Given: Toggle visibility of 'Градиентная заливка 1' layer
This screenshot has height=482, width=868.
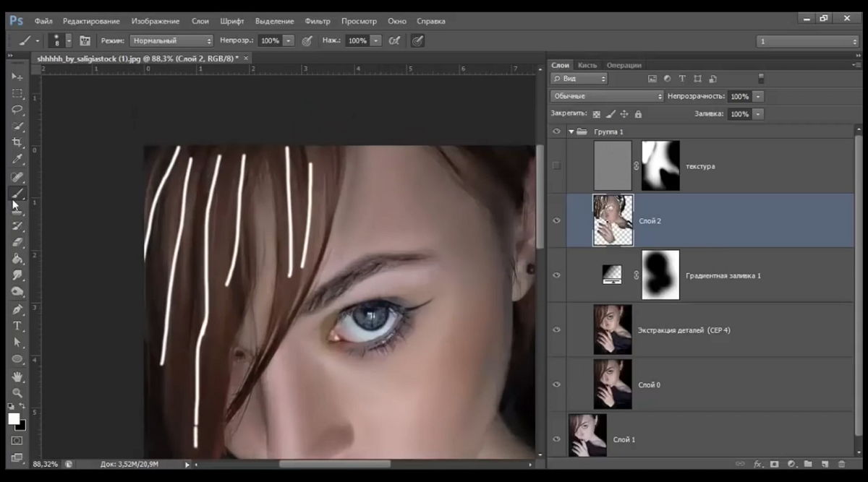Looking at the screenshot, I should (x=556, y=275).
